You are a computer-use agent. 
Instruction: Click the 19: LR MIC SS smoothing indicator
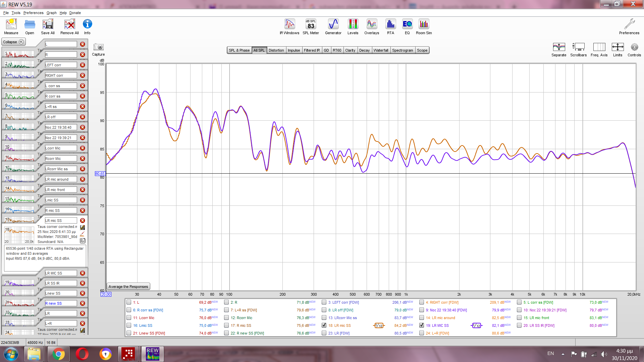click(x=476, y=325)
